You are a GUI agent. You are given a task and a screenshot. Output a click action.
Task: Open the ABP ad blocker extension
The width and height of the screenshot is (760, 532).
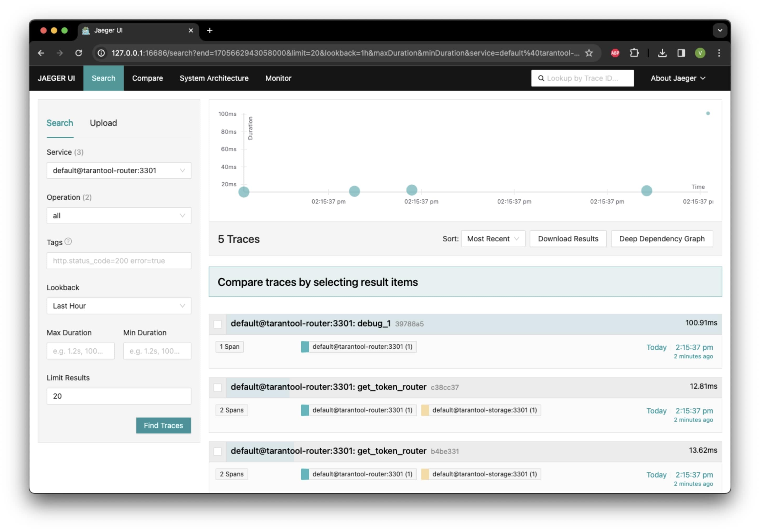tap(615, 53)
